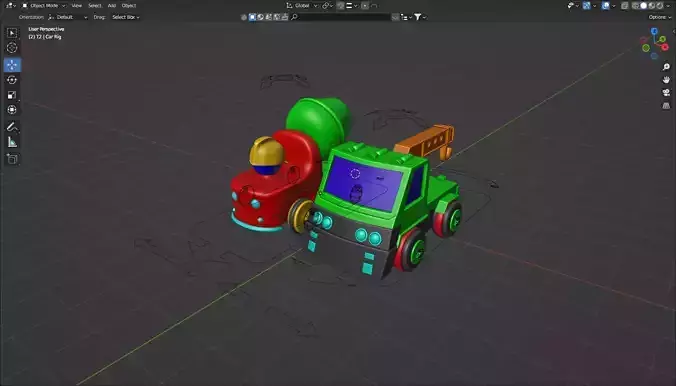
Task: Open snapping options dropdown
Action: (x=351, y=6)
